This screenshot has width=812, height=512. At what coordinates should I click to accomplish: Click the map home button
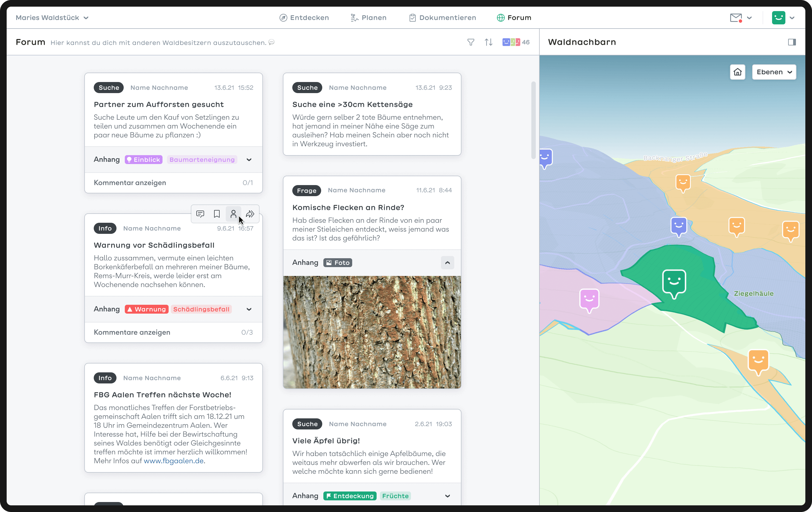pyautogui.click(x=737, y=72)
